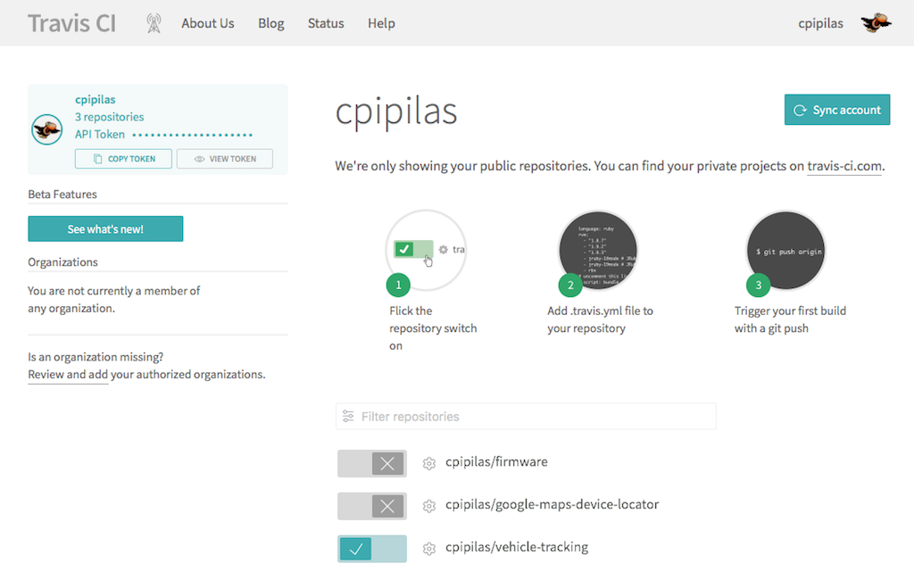Image resolution: width=914 pixels, height=588 pixels.
Task: Open cpipilas user menu in header
Action: [x=821, y=23]
